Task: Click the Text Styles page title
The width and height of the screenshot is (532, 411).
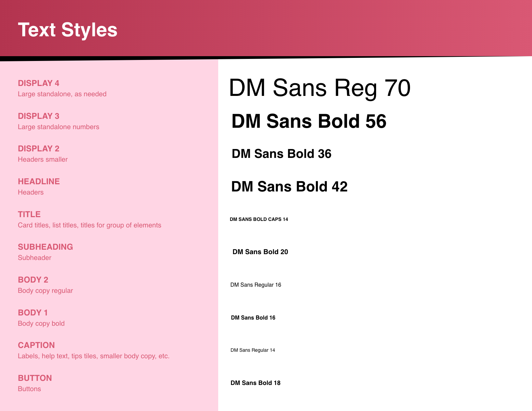Action: pos(67,30)
